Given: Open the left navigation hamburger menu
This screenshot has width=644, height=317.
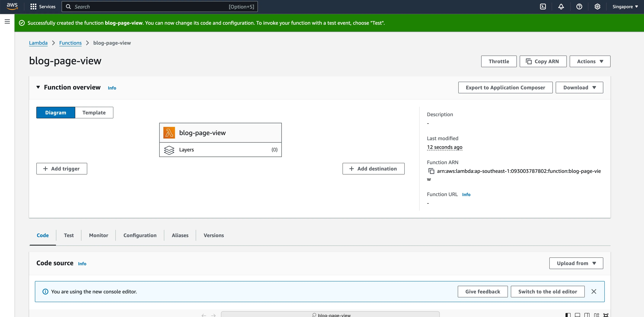Looking at the screenshot, I should click(7, 21).
